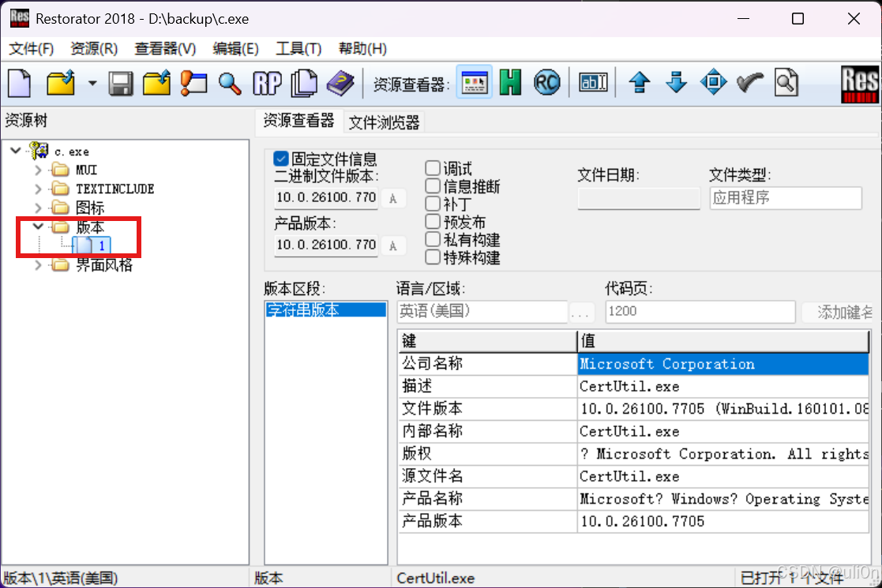This screenshot has width=882, height=588.
Task: Open the magnifier search tool
Action: [x=230, y=84]
